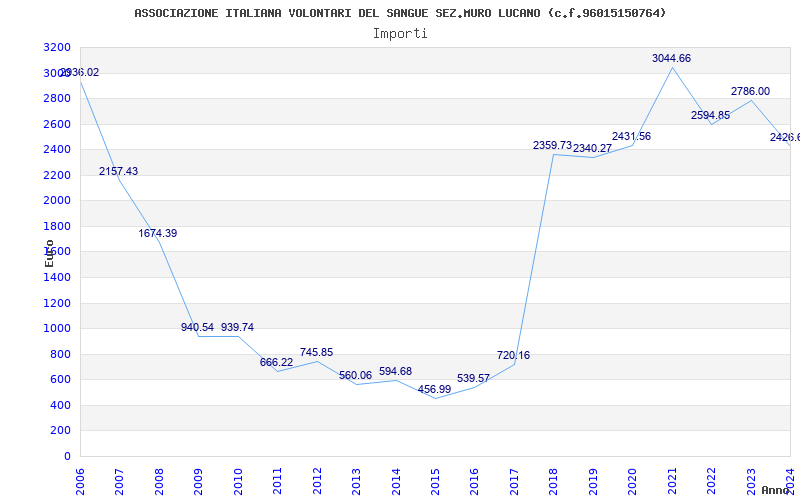Viewport: 800px width, 500px height.
Task: Select the 2007 year tick label
Action: [119, 482]
